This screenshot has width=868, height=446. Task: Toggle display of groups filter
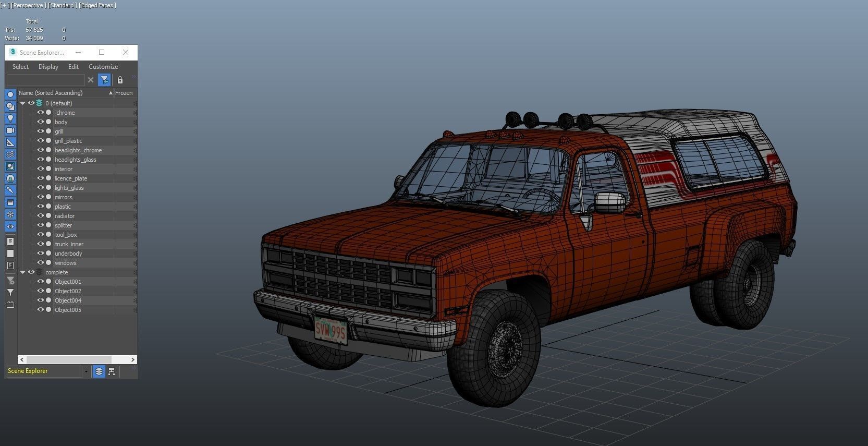click(10, 166)
